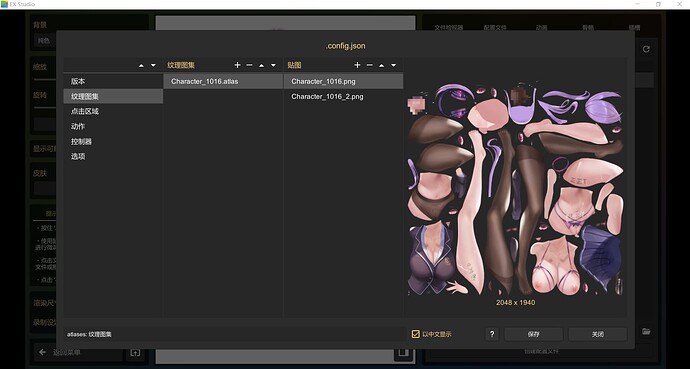Minimize the EX Studio window
The height and width of the screenshot is (369, 690).
click(638, 4)
